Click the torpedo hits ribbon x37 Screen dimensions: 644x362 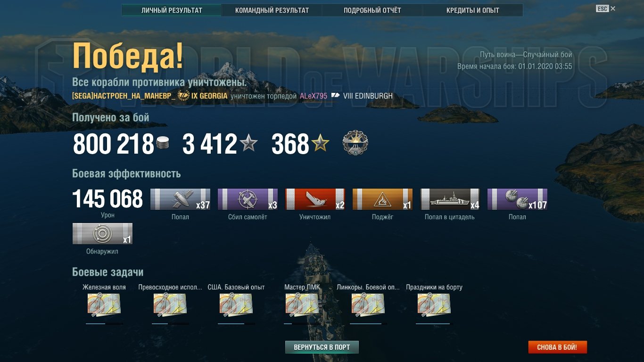181,199
